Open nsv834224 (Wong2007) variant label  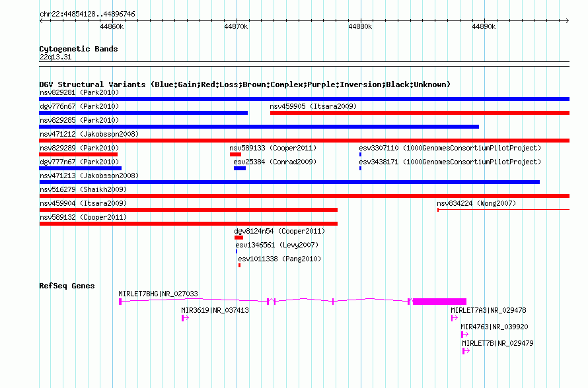click(x=476, y=203)
